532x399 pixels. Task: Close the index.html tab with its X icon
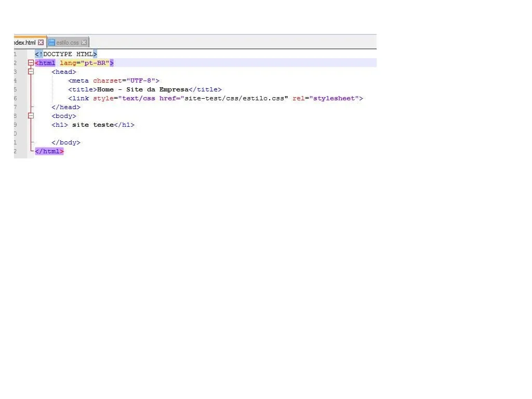41,42
